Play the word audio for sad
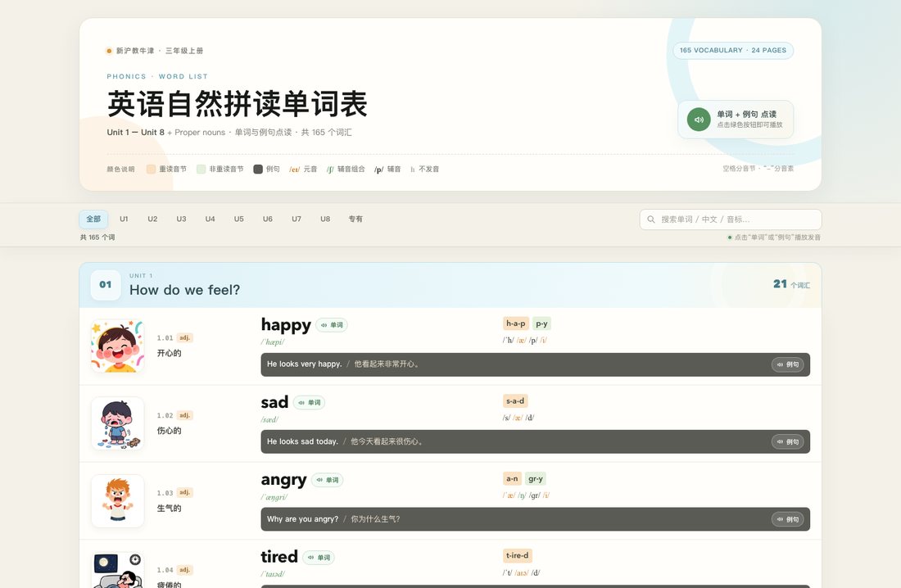This screenshot has width=901, height=588. (309, 402)
